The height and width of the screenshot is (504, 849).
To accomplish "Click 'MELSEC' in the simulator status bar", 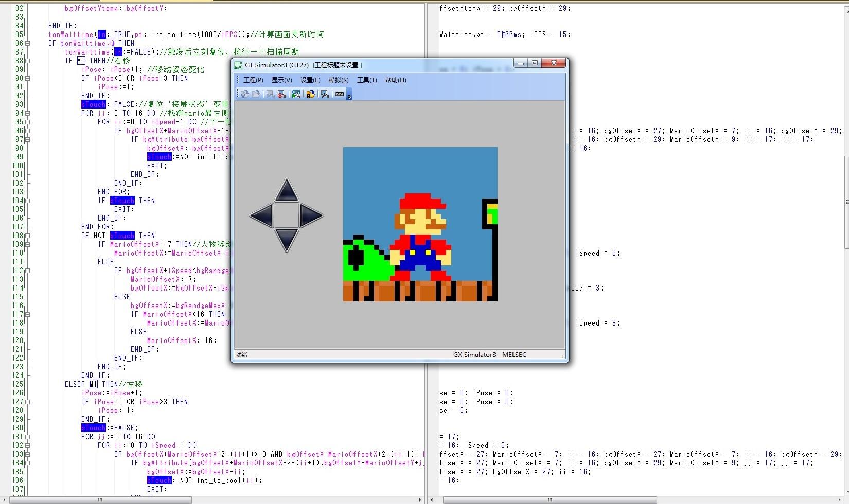I will [514, 355].
